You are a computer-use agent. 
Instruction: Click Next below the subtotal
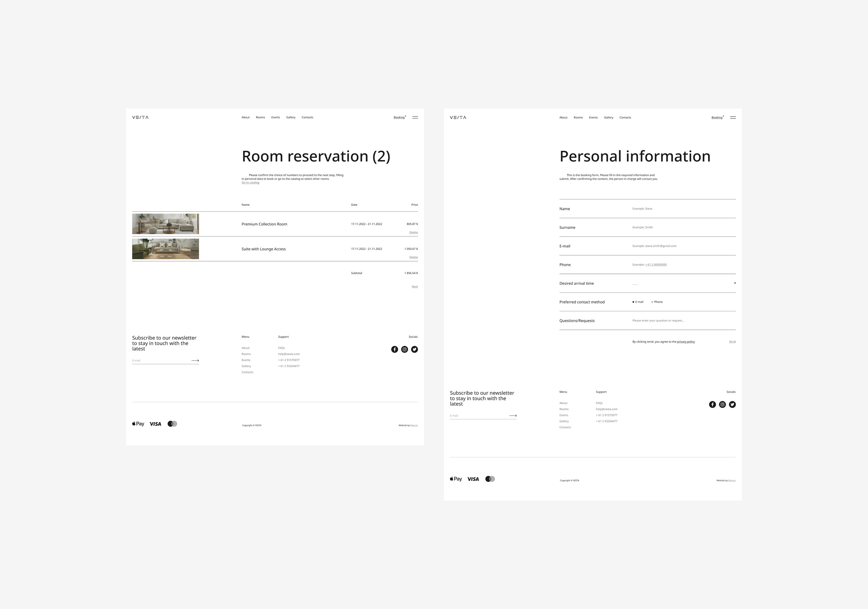(x=414, y=286)
